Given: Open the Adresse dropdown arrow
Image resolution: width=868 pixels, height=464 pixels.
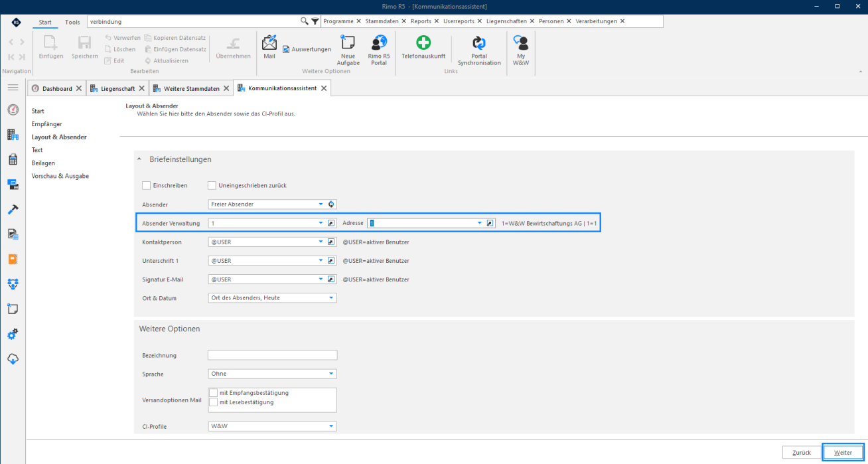Looking at the screenshot, I should (x=480, y=223).
